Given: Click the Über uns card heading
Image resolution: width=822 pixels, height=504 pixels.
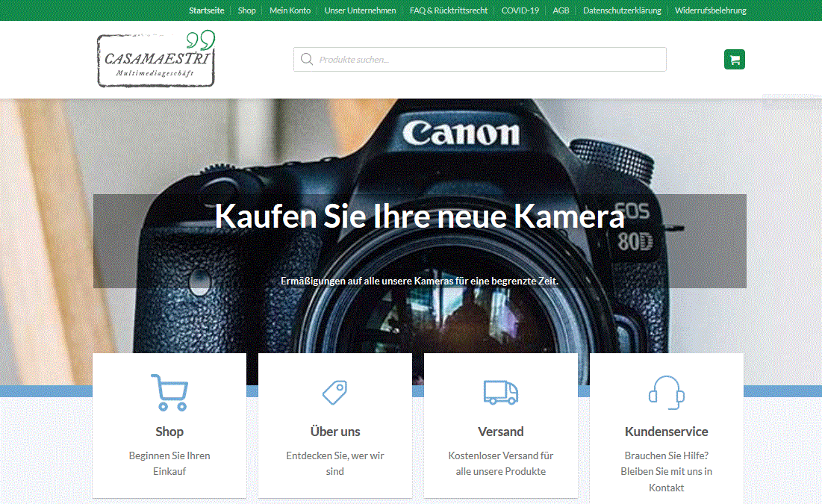Looking at the screenshot, I should 335,432.
